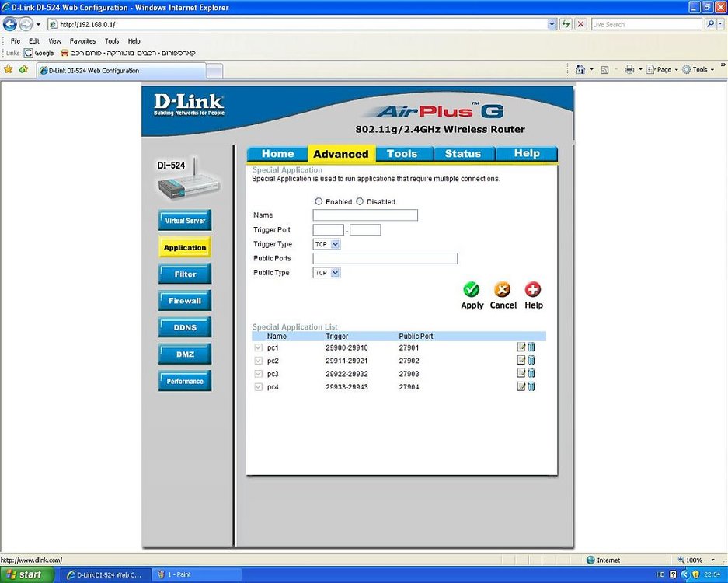Click the red Help plus icon
728x583 pixels.
pyautogui.click(x=532, y=289)
